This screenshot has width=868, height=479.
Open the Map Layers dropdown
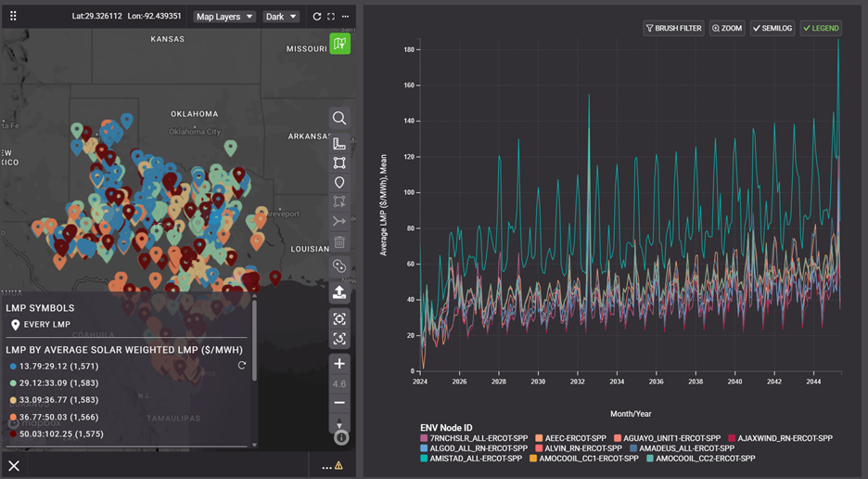tap(224, 17)
